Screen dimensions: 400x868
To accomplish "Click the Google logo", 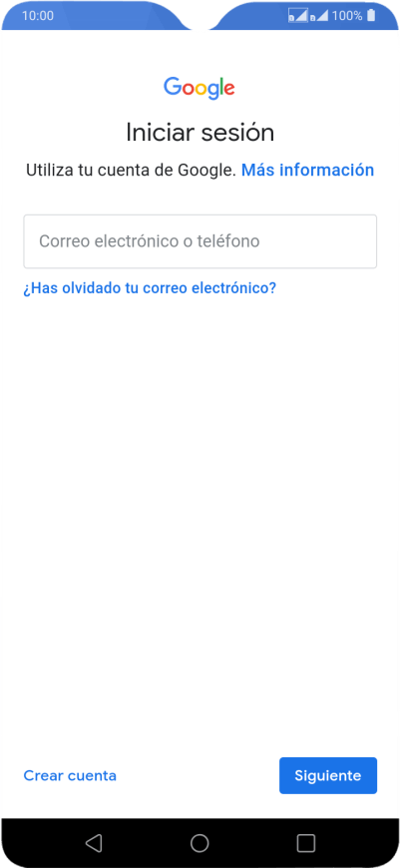I will click(200, 88).
